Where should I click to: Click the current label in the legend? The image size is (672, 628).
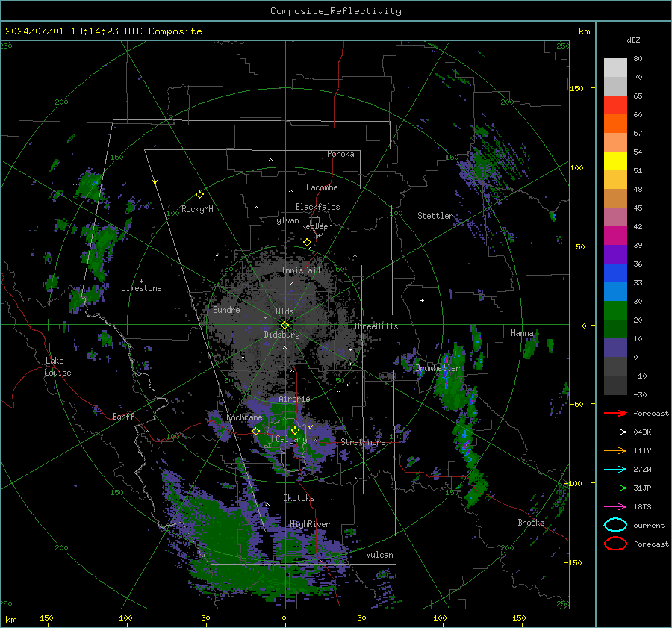coord(649,525)
